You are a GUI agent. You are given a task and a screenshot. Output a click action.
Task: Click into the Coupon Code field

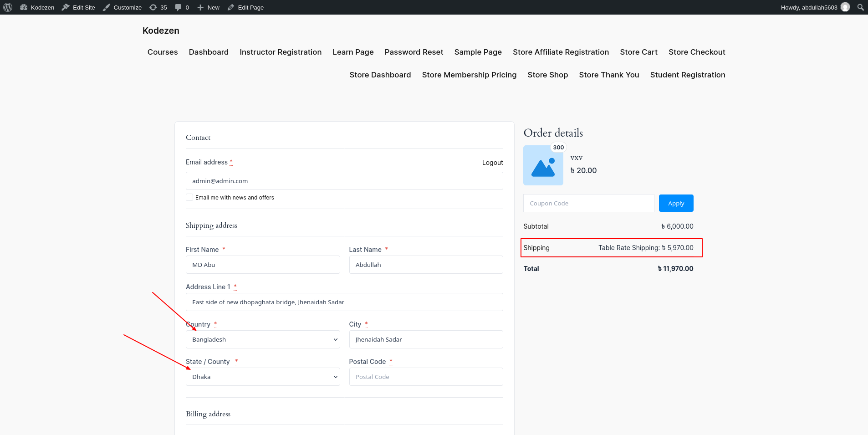pyautogui.click(x=589, y=203)
